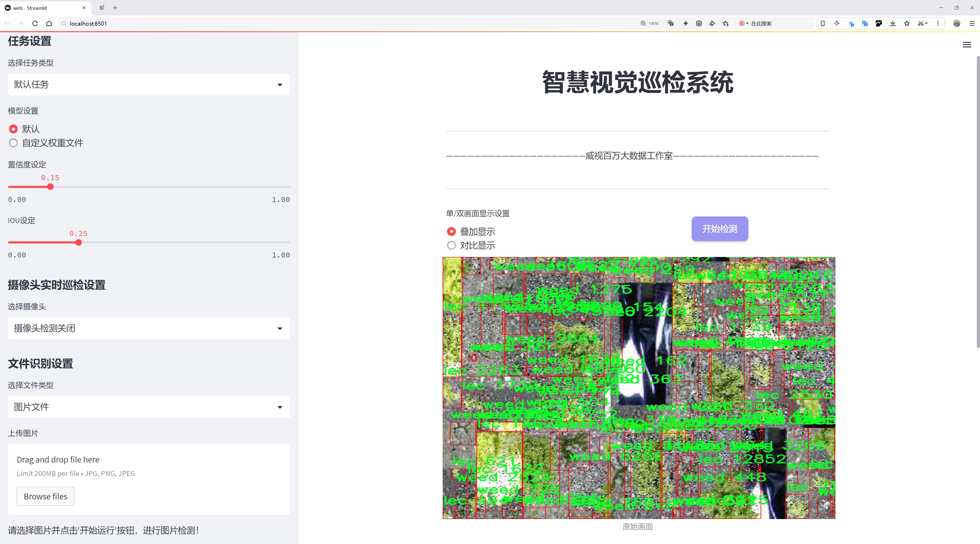Click the localhost:8501 address field
The image size is (980, 544).
tap(342, 24)
